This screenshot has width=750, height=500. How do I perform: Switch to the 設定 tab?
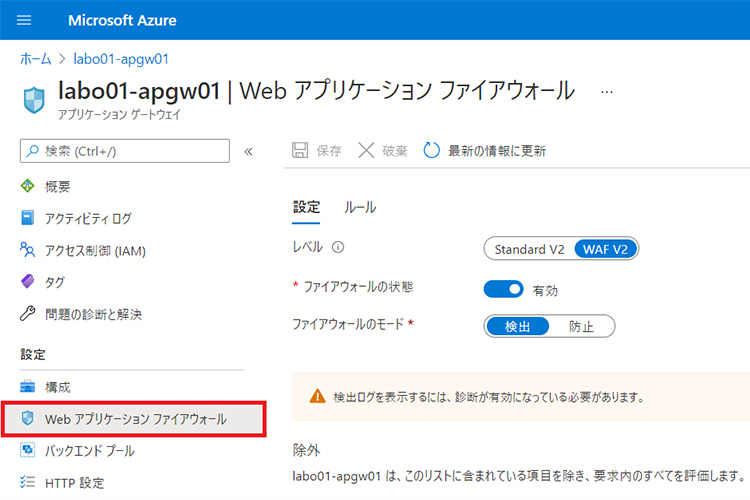(x=306, y=208)
